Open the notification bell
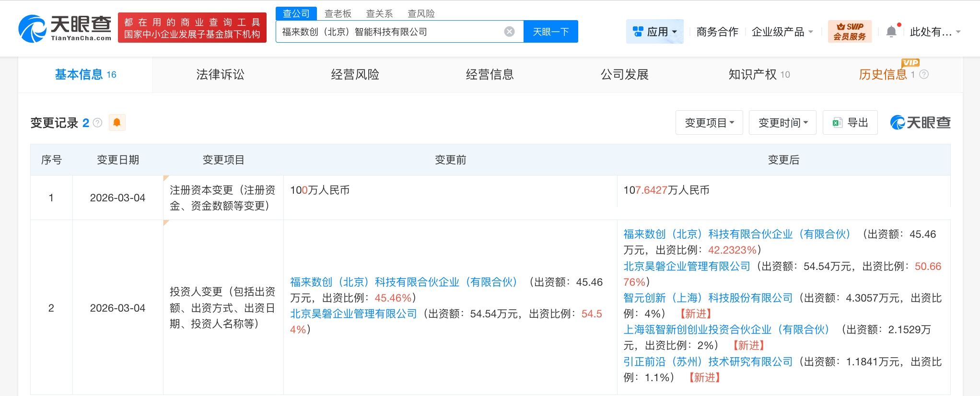980x396 pixels. tap(891, 32)
